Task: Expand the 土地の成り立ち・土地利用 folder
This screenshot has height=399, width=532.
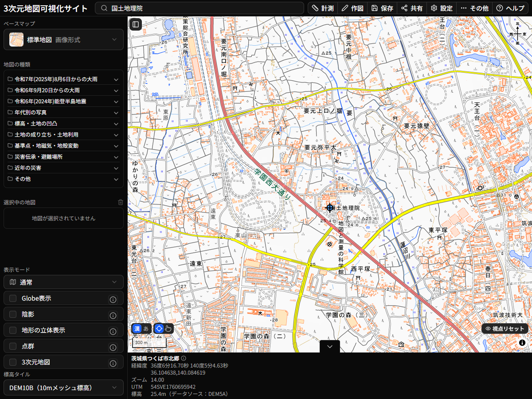Action: tap(63, 135)
